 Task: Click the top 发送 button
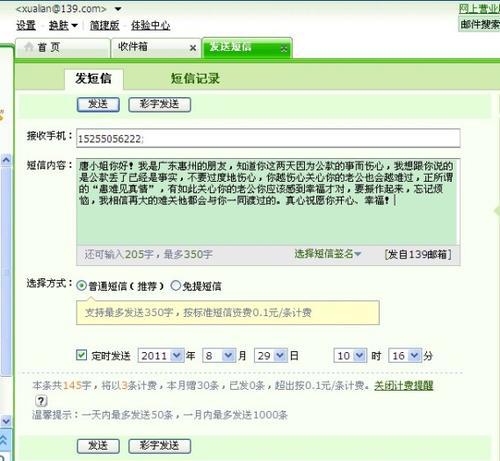tap(98, 104)
